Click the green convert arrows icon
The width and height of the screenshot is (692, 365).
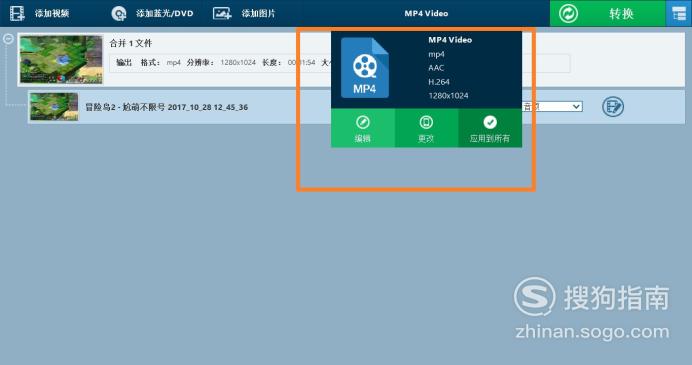pos(568,13)
